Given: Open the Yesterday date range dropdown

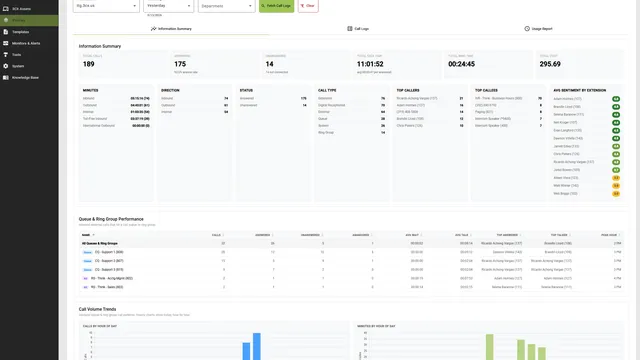Looking at the screenshot, I should 169,6.
